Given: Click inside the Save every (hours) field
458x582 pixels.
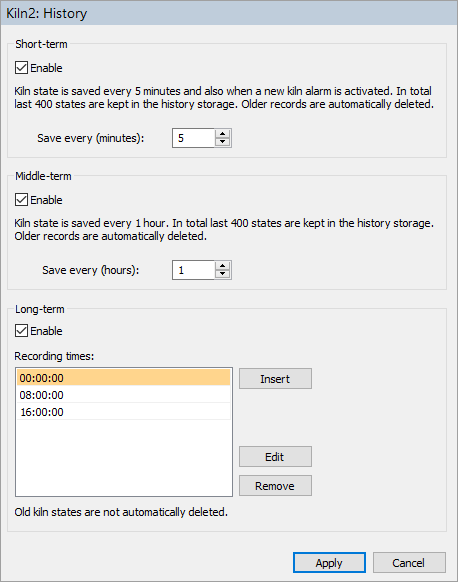Looking at the screenshot, I should [193, 270].
